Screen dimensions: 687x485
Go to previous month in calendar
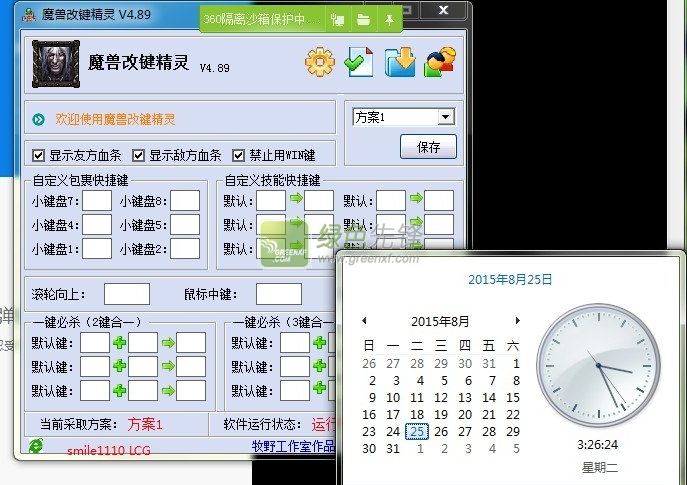pyautogui.click(x=364, y=321)
